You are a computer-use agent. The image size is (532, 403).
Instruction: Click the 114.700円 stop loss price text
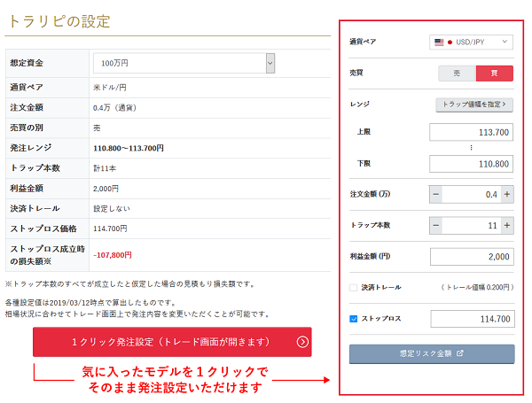pyautogui.click(x=110, y=229)
